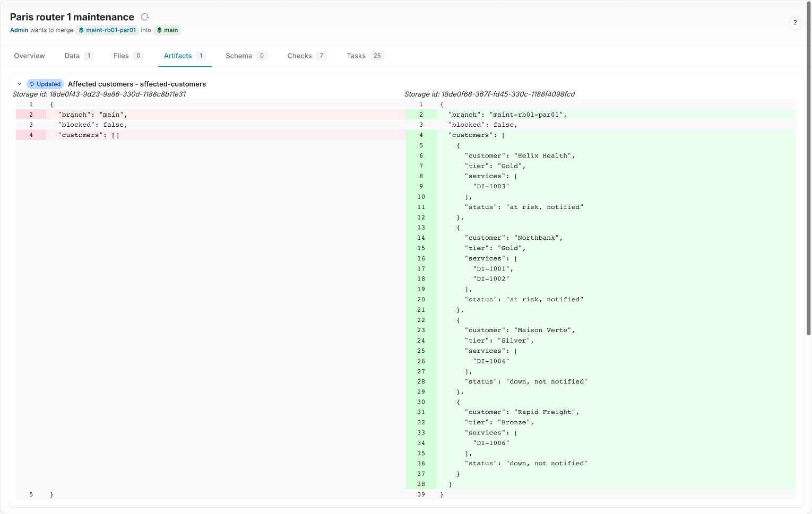Viewport: 812px width, 514px height.
Task: Click the "DI-1003" service line
Action: pyautogui.click(x=601, y=187)
